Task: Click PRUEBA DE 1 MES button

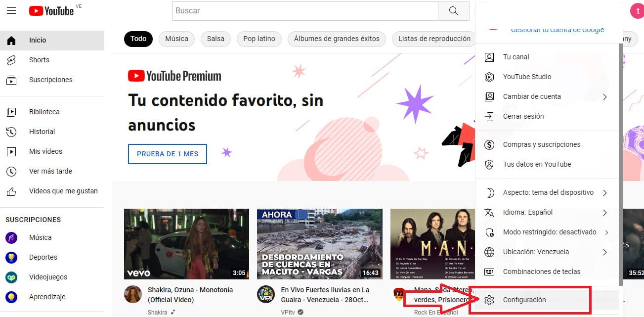Action: pyautogui.click(x=168, y=154)
